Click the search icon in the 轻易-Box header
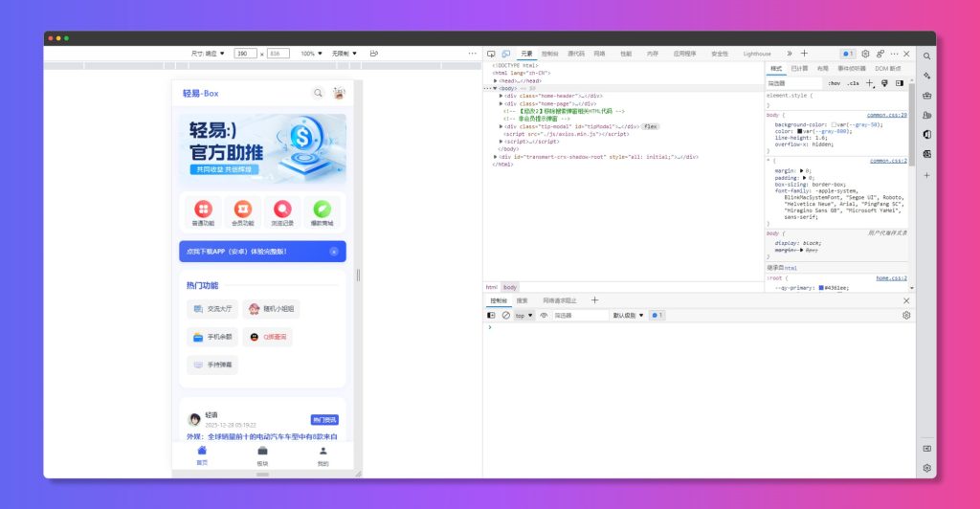This screenshot has height=509, width=980. click(318, 93)
